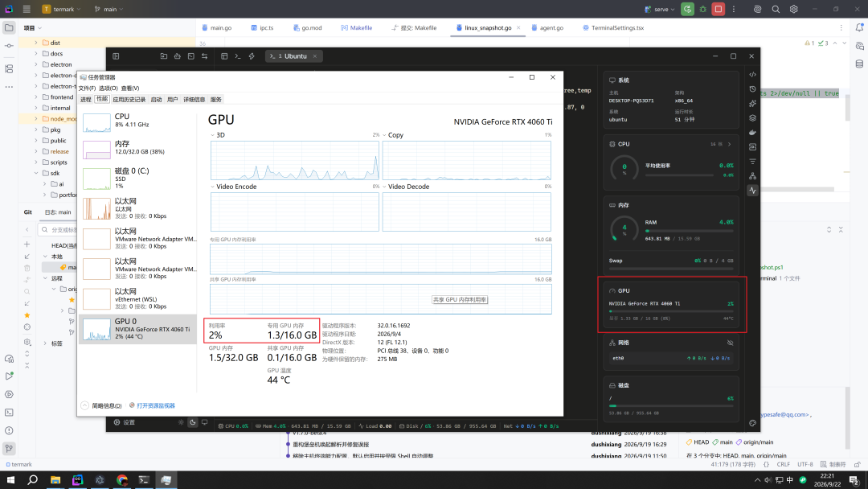Viewport: 868px width, 489px height.
Task: Click 设置 button in termark status bar
Action: [x=125, y=422]
